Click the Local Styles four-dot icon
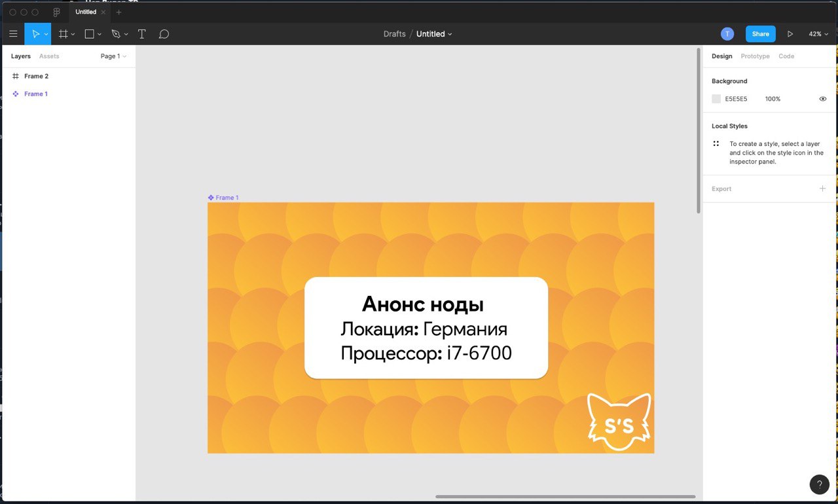The width and height of the screenshot is (838, 504). pos(716,143)
